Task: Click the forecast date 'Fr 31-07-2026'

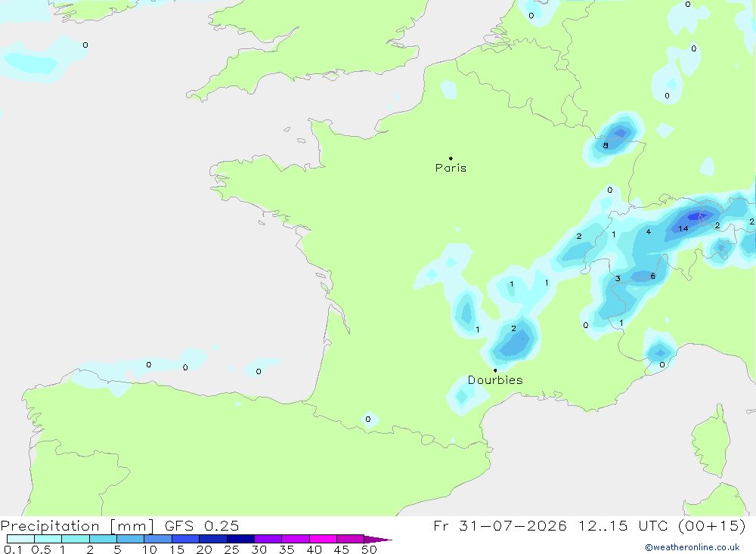Action: click(500, 525)
